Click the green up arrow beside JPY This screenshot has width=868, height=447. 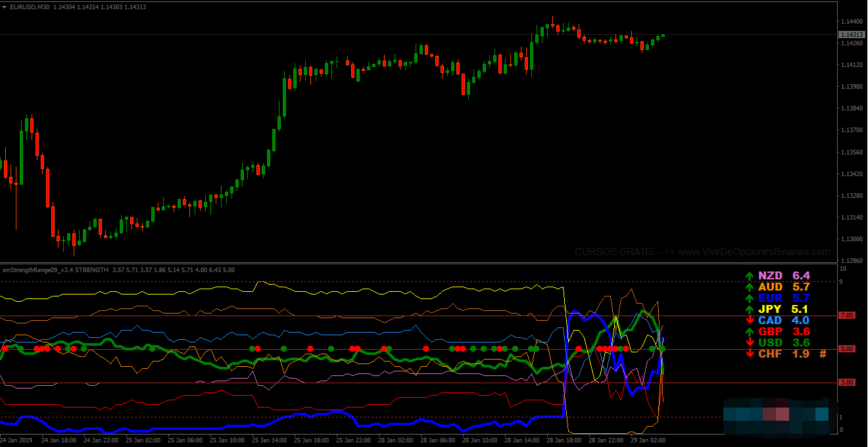pyautogui.click(x=750, y=310)
